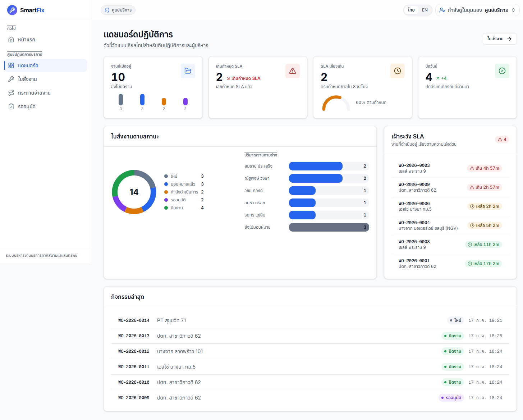Click the green checkmark icon on ปิดวันนี้ card

502,71
